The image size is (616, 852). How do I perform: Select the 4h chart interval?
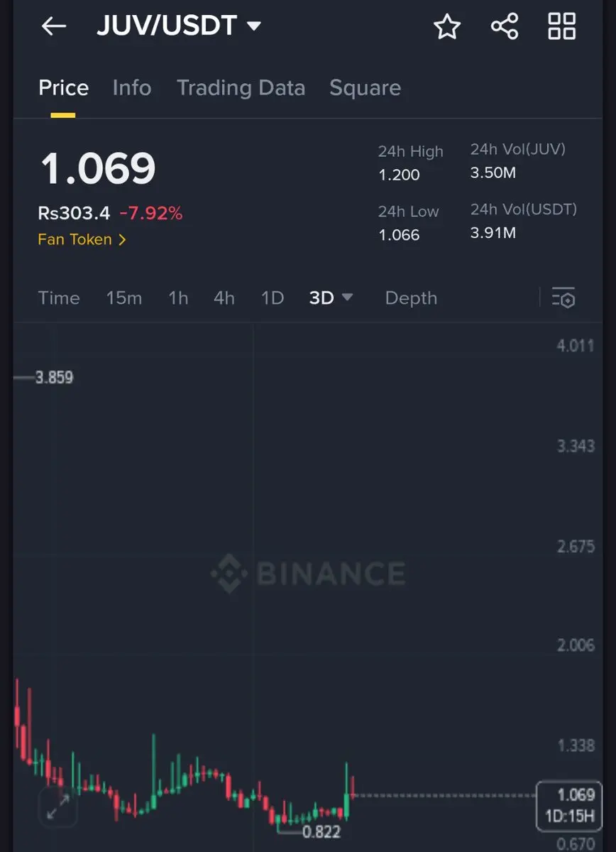224,298
